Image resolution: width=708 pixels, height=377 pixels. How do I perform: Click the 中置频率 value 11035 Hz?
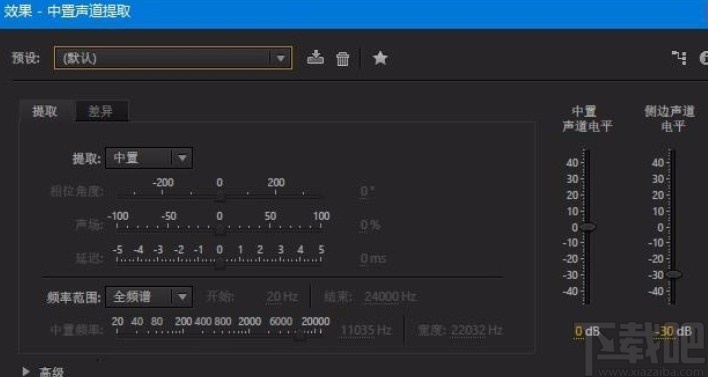[x=366, y=330]
